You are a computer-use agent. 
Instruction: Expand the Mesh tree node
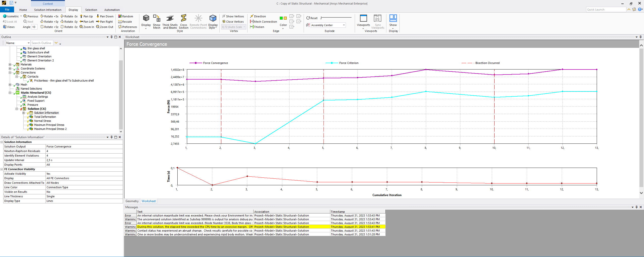[x=10, y=85]
